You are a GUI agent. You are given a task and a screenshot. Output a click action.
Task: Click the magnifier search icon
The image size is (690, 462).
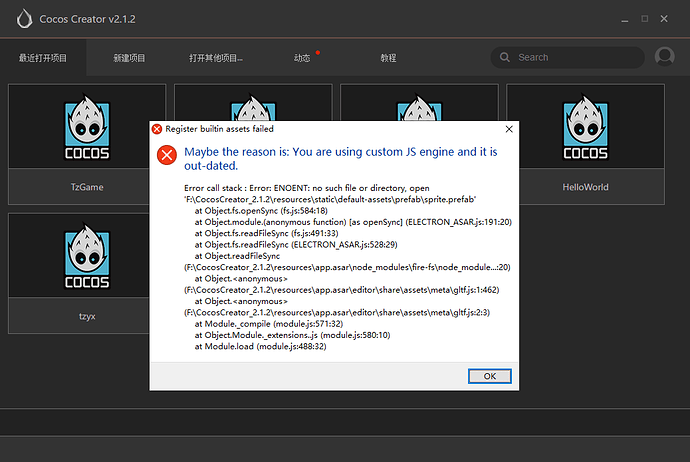[505, 57]
